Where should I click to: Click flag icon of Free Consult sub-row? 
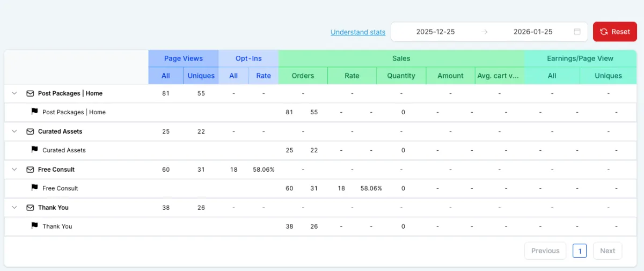34,188
